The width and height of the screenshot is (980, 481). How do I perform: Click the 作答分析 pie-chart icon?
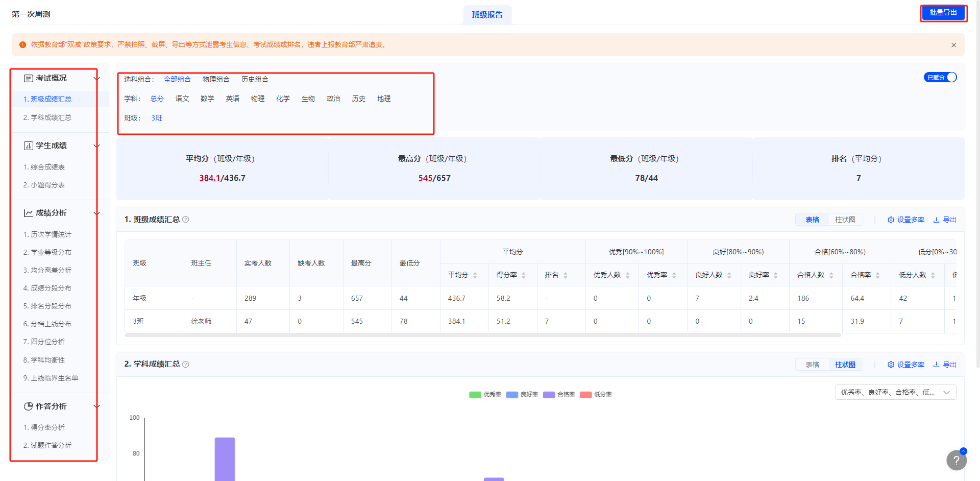coord(29,406)
